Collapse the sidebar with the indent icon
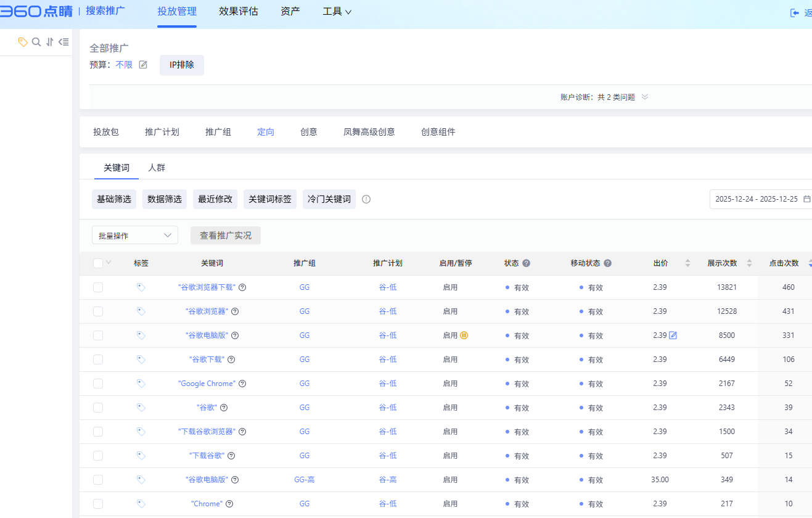 64,42
